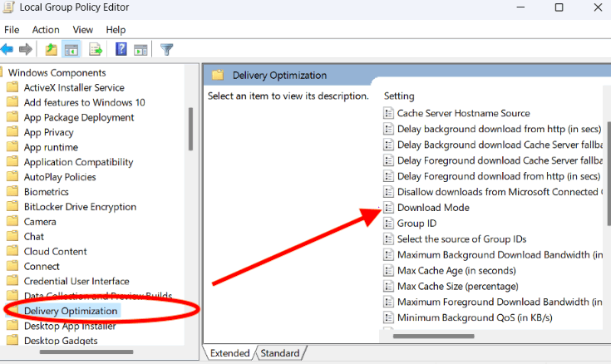The height and width of the screenshot is (364, 611).
Task: Click the Back arrow in the toolbar
Action: [x=7, y=49]
